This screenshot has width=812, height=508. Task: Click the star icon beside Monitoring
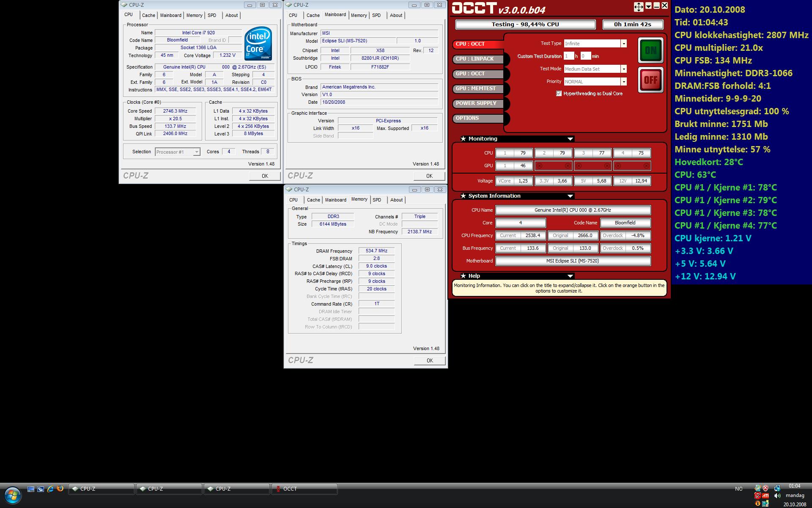tap(463, 139)
